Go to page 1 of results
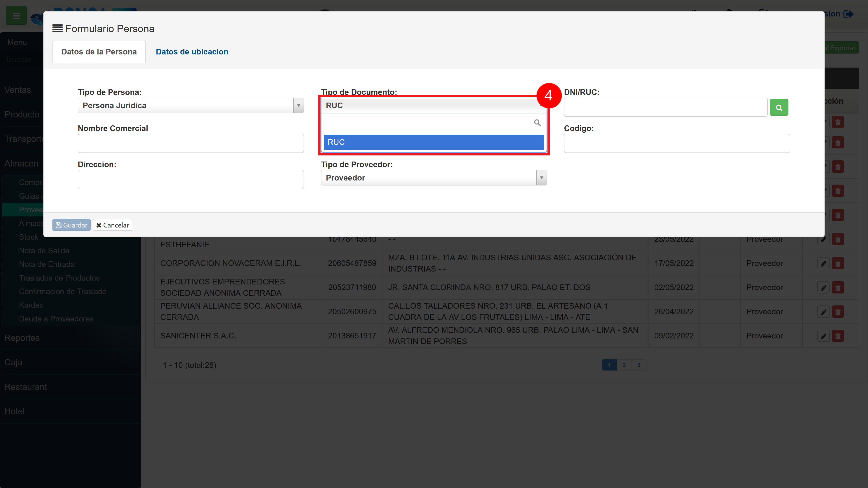 pos(609,365)
